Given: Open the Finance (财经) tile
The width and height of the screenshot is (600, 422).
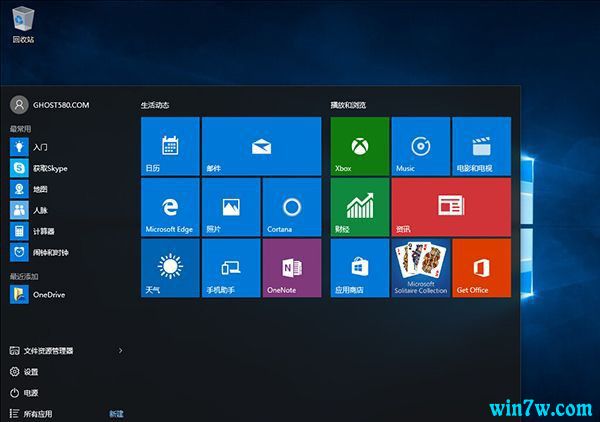Looking at the screenshot, I should pos(360,207).
